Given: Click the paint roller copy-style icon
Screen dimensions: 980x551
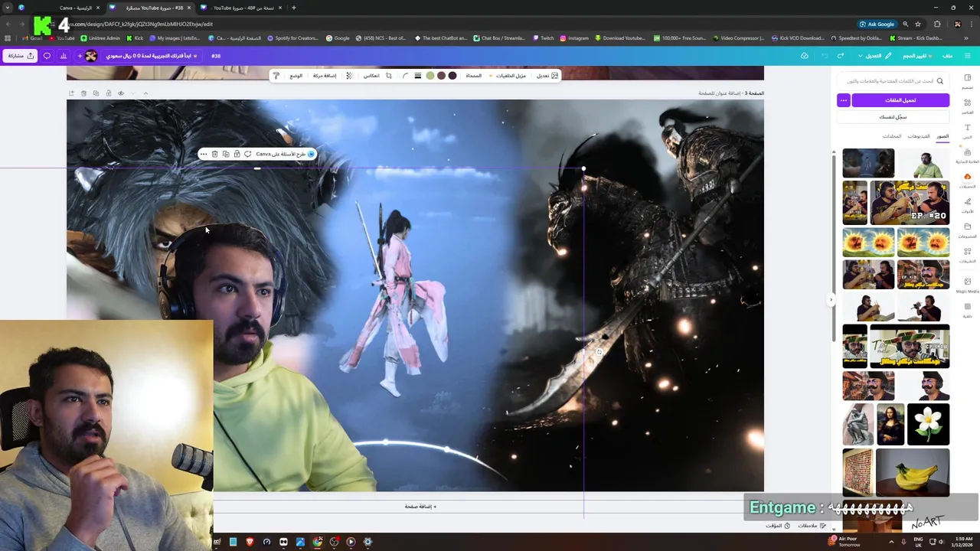Looking at the screenshot, I should click(276, 76).
